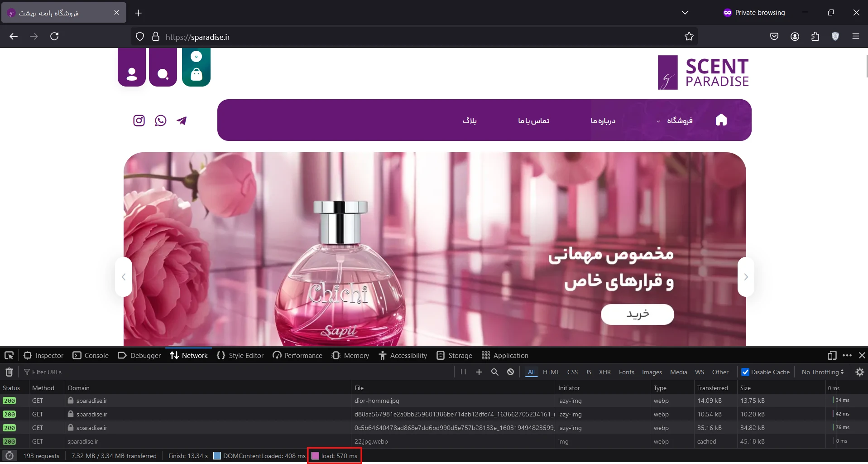Switch to the Memory tab

coord(350,355)
